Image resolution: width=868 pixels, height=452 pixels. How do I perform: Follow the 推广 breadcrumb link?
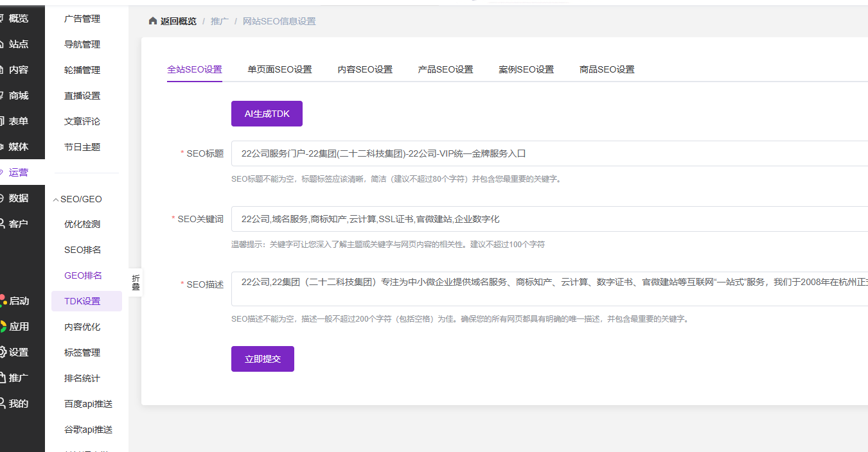(220, 21)
